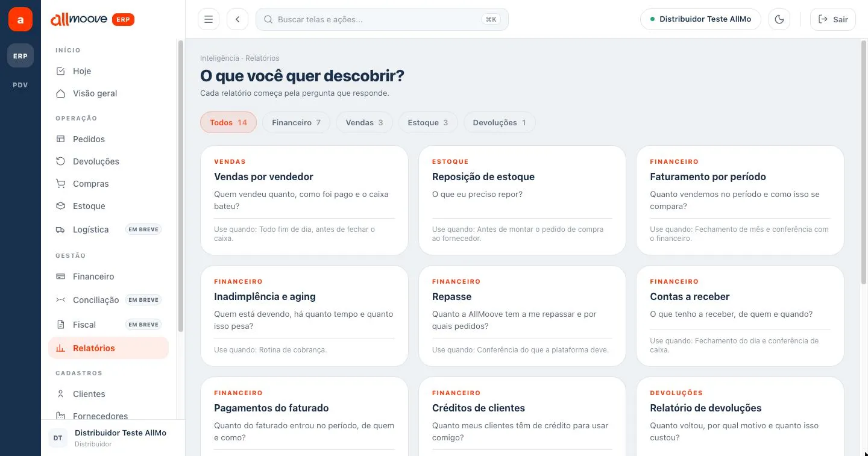Toggle the sidebar hamburger menu
The width and height of the screenshot is (868, 456).
[209, 19]
